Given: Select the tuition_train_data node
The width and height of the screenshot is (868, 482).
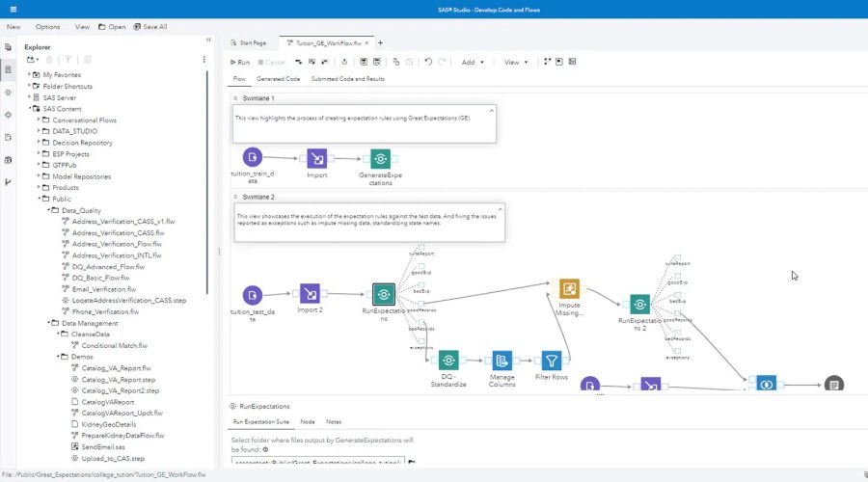Looking at the screenshot, I should (253, 158).
